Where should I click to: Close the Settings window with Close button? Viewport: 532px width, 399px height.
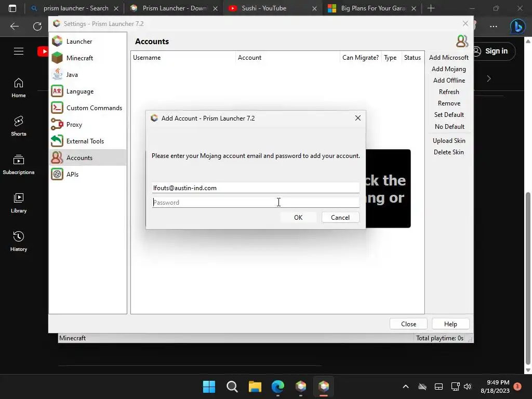click(408, 324)
